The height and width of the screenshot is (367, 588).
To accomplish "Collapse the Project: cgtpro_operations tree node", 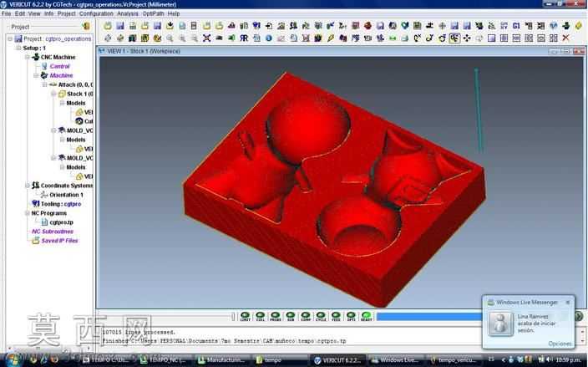I will [10, 38].
